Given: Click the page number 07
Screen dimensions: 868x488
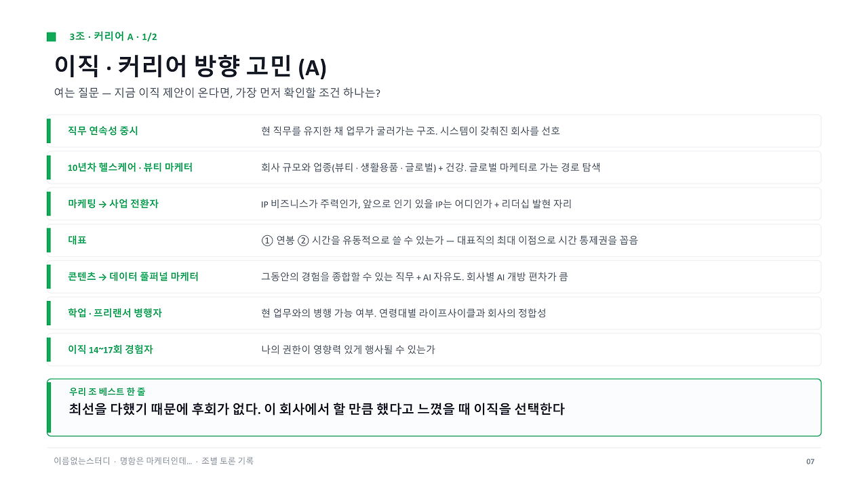Looking at the screenshot, I should 810,462.
